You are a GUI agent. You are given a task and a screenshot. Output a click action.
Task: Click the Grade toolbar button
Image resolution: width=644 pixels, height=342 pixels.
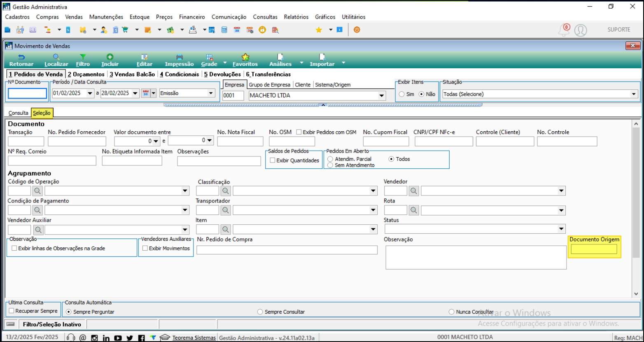tap(209, 60)
